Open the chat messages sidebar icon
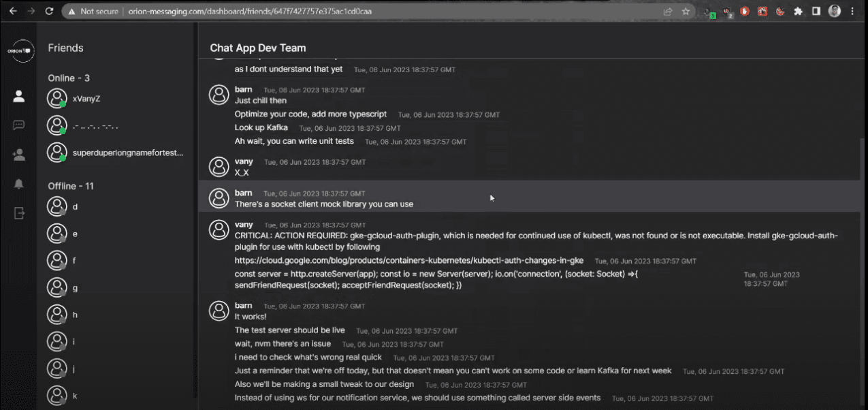This screenshot has width=868, height=410. click(x=18, y=125)
